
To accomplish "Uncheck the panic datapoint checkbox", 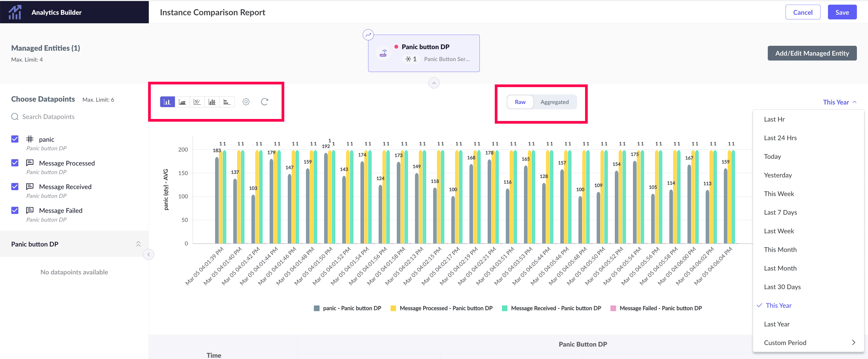I will click(x=15, y=139).
